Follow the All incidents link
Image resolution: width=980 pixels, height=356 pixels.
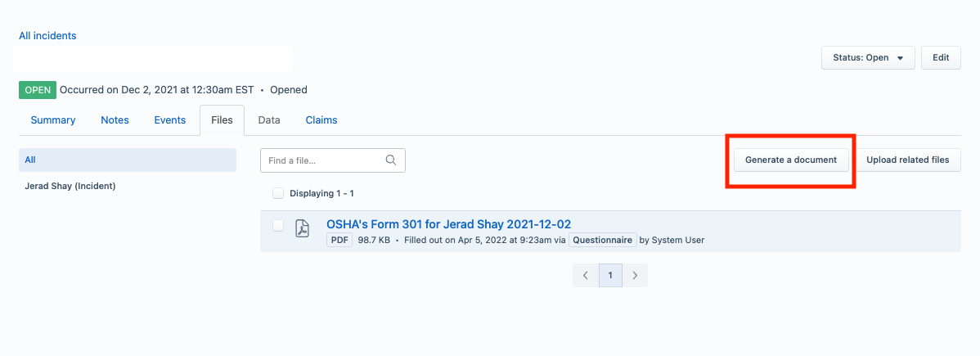tap(47, 36)
